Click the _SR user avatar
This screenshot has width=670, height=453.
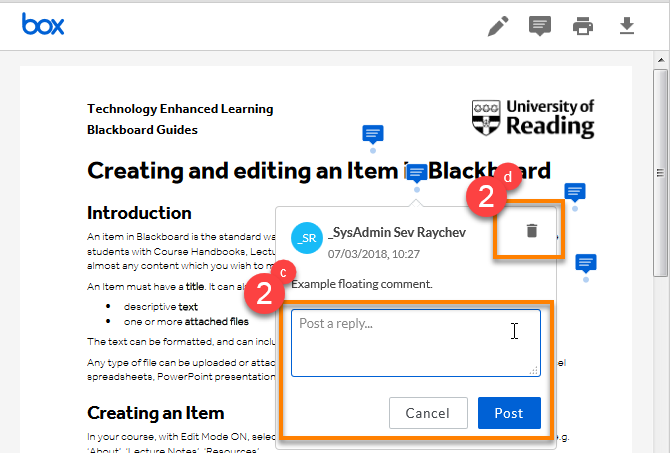point(307,238)
